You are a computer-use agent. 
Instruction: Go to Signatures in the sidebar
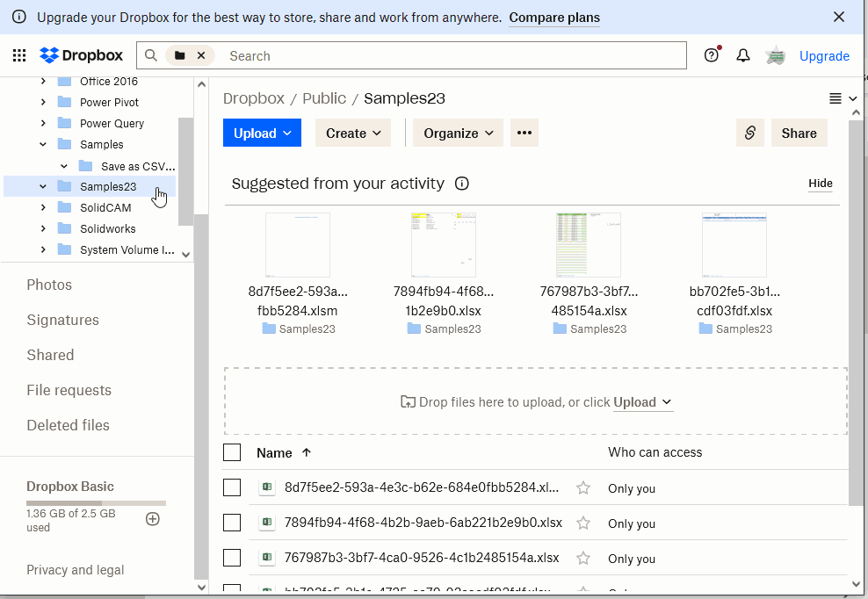tap(62, 320)
